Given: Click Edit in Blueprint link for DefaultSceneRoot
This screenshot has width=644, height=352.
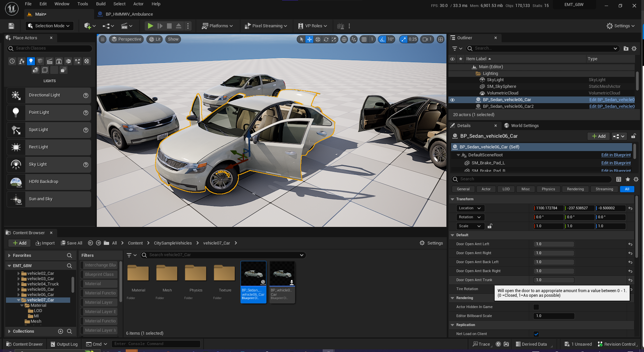Looking at the screenshot, I should pyautogui.click(x=616, y=155).
